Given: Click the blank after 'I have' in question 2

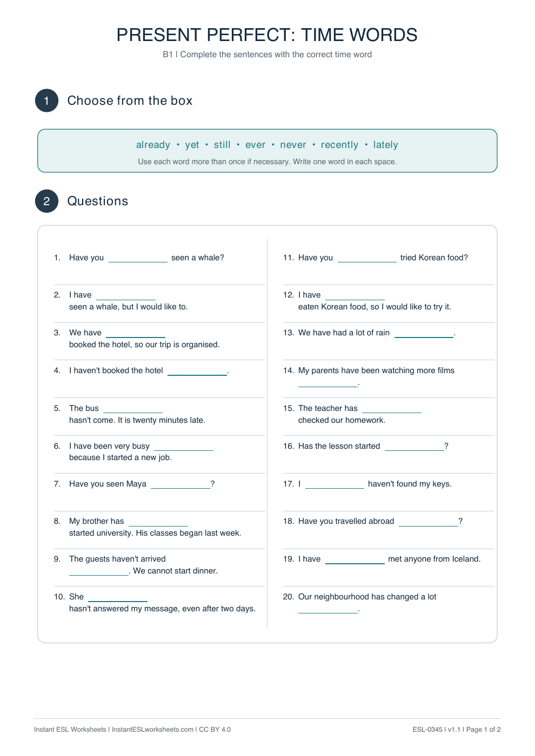Looking at the screenshot, I should point(125,295).
